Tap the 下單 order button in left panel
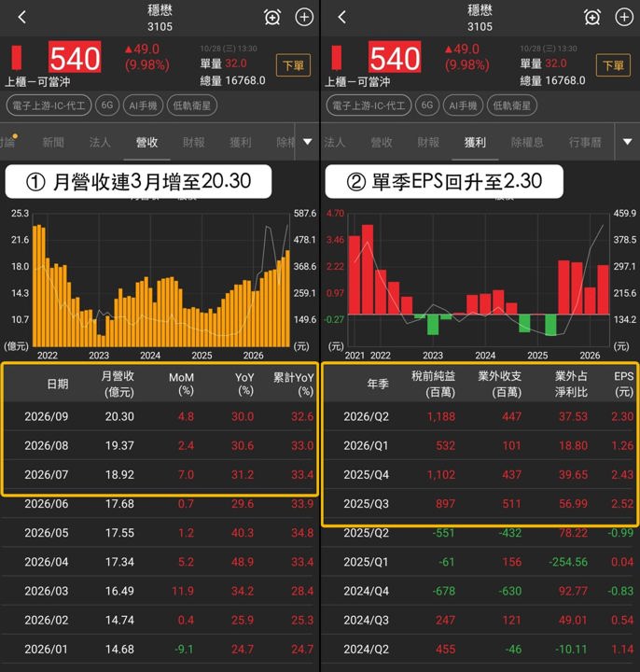 coord(293,65)
